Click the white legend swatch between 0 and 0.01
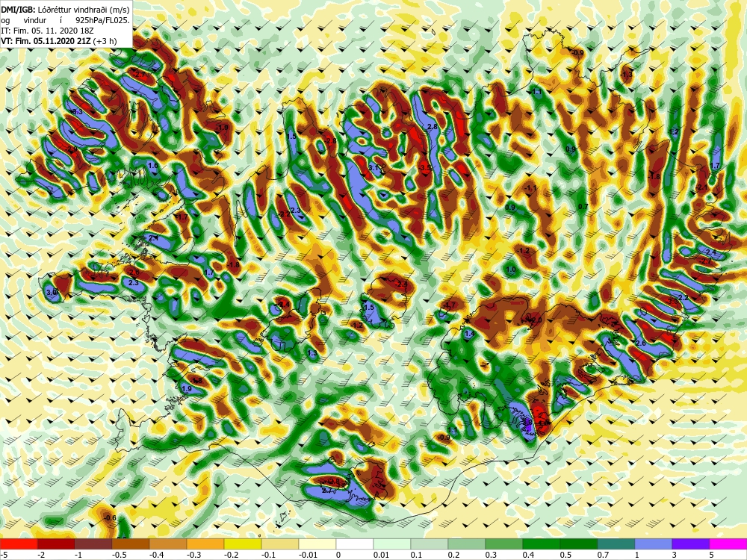The width and height of the screenshot is (747, 560). 355,544
